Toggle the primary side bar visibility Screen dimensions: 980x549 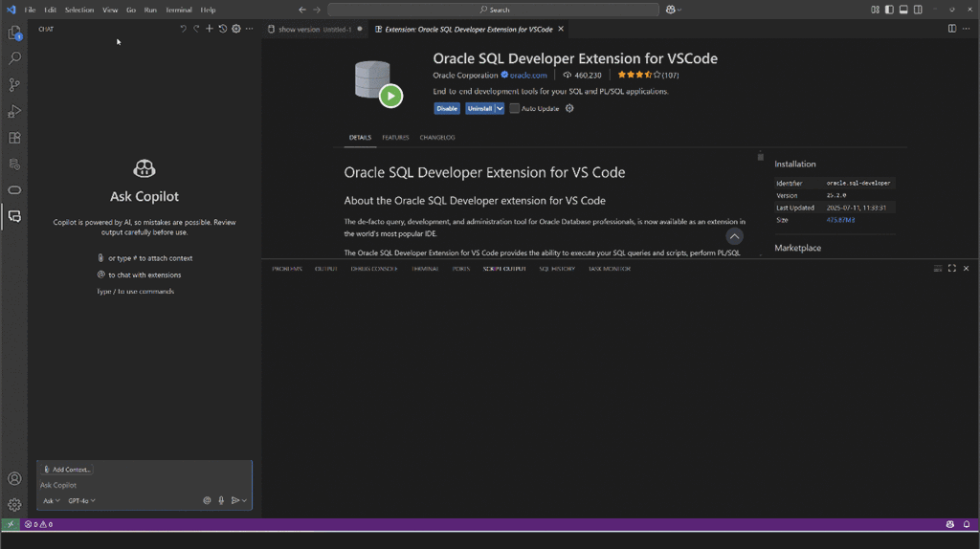(x=889, y=10)
